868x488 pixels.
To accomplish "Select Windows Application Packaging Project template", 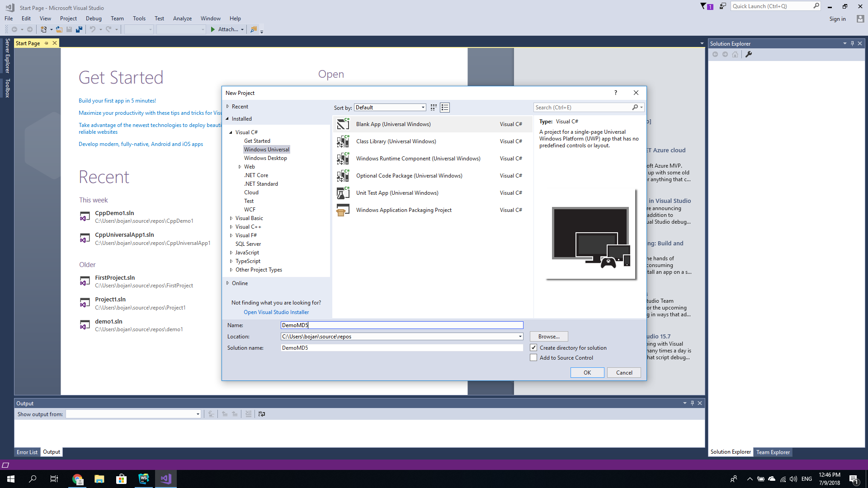I will pos(433,210).
